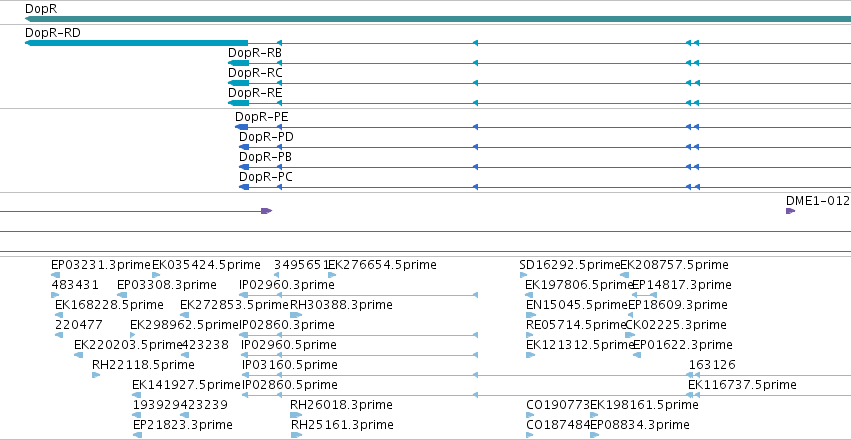The height and width of the screenshot is (440, 851).
Task: Select the small purple glyph under DME1-012
Action: 790,211
